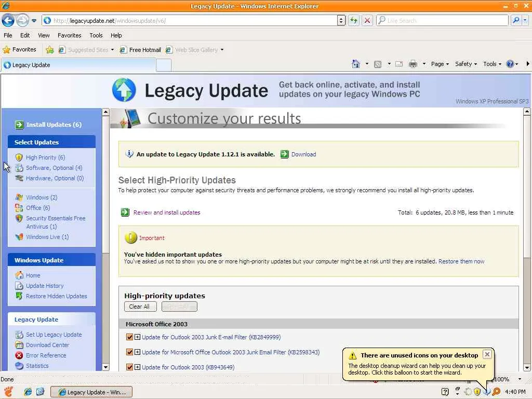532x399 pixels.
Task: Click the High Priority shield icon
Action: pyautogui.click(x=19, y=157)
